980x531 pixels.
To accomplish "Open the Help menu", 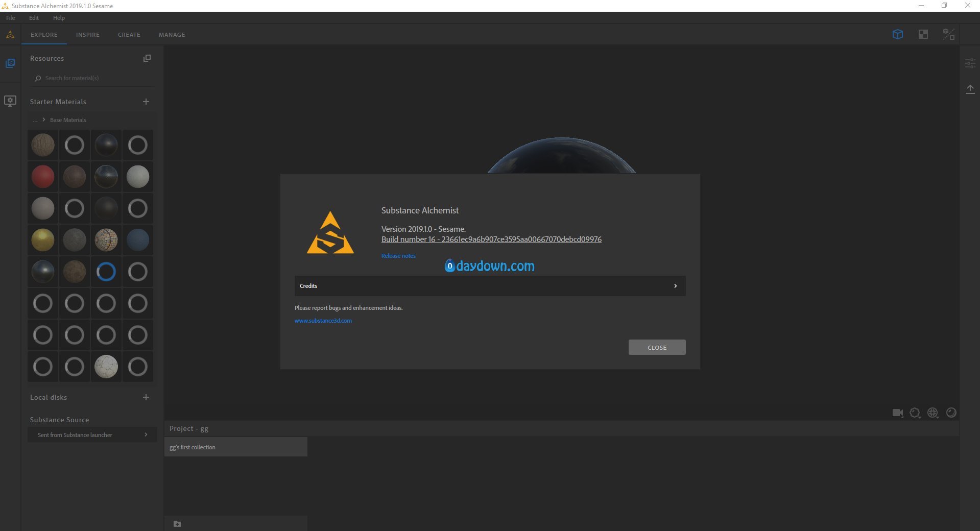I will point(59,18).
